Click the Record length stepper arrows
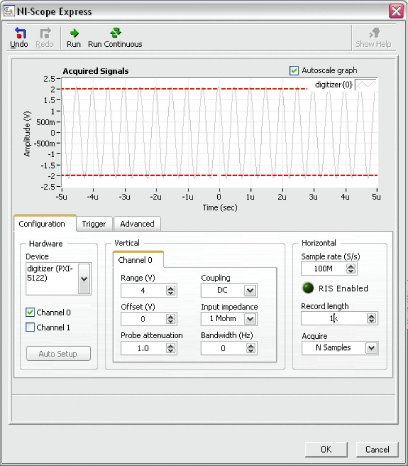The image size is (408, 466). [371, 318]
